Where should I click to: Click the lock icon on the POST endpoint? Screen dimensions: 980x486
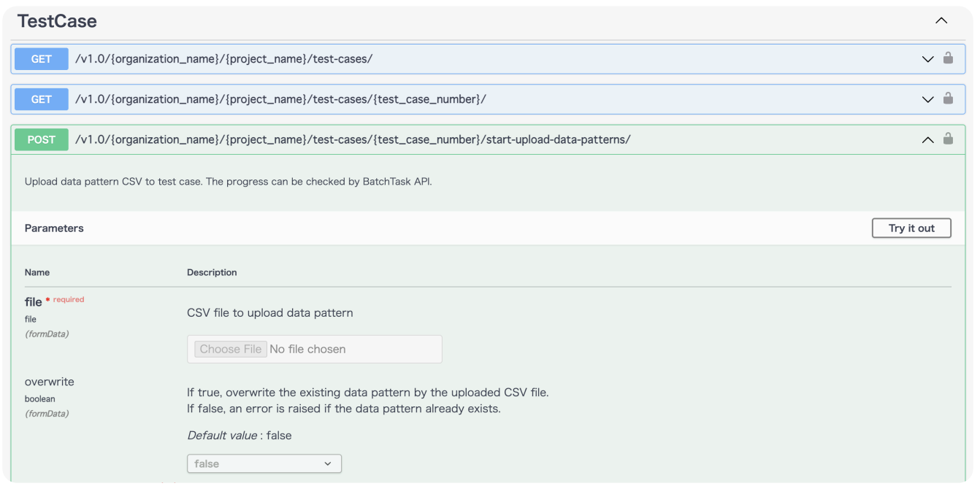click(x=948, y=139)
